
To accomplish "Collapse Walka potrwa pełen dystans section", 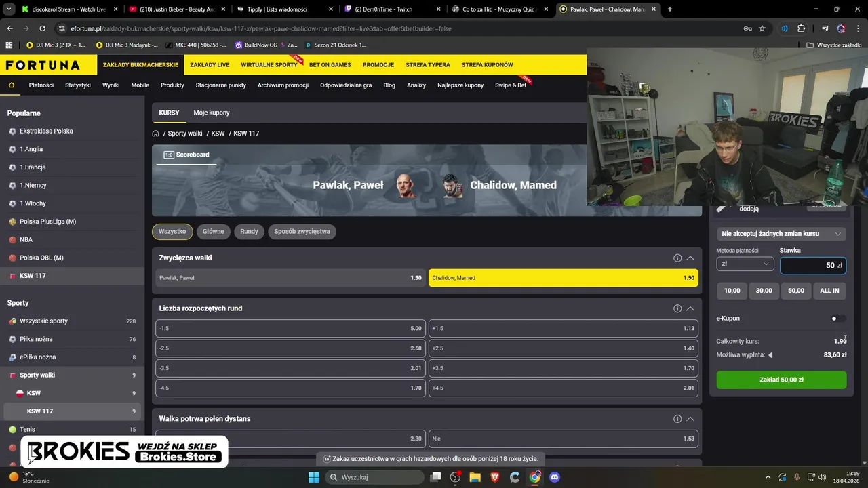I will click(x=690, y=419).
